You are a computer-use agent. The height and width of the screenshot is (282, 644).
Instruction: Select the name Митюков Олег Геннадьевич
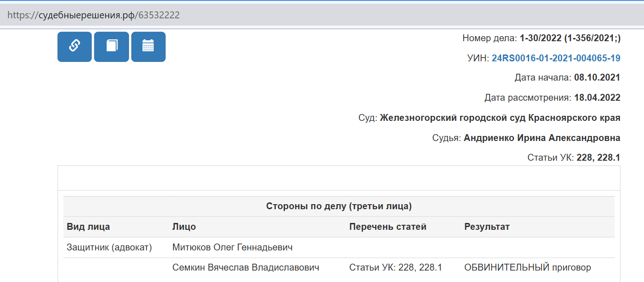(232, 248)
